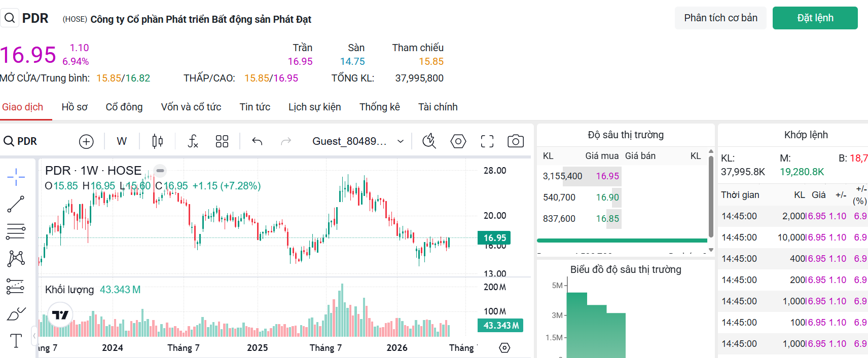Open the Thống kê tab
Screen dimensions: 868x358
380,107
